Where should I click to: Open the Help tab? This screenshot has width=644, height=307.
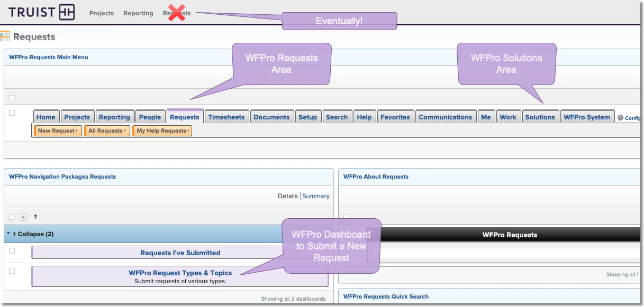click(364, 117)
